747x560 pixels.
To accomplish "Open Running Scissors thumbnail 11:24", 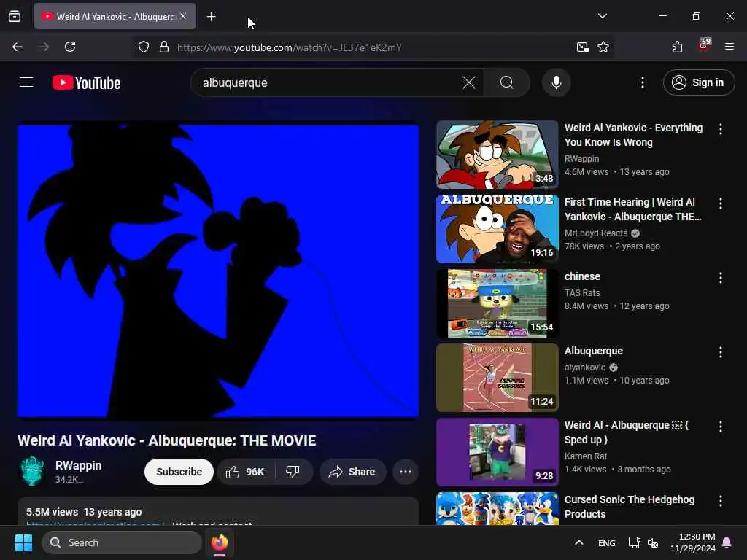I will 498,378.
